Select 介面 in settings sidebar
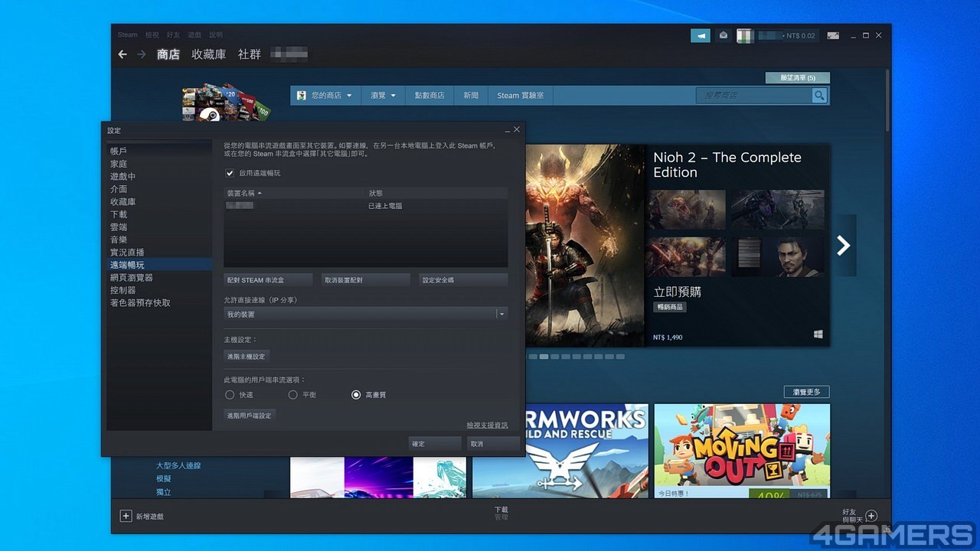 tap(159, 189)
